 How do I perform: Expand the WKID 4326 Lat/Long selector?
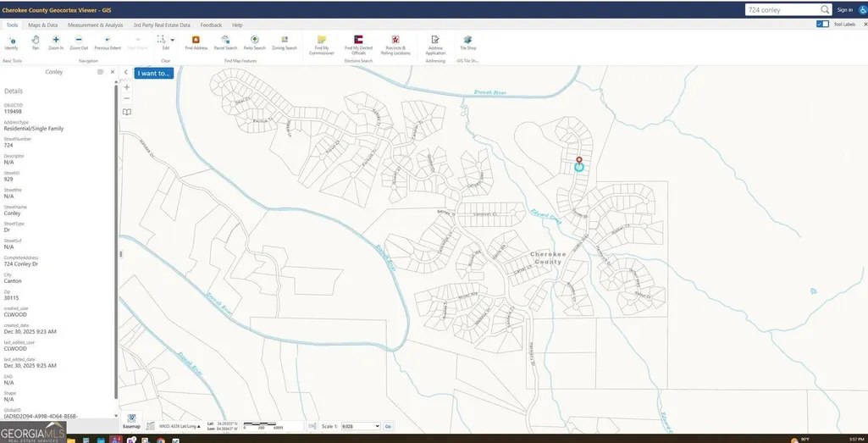[x=180, y=426]
